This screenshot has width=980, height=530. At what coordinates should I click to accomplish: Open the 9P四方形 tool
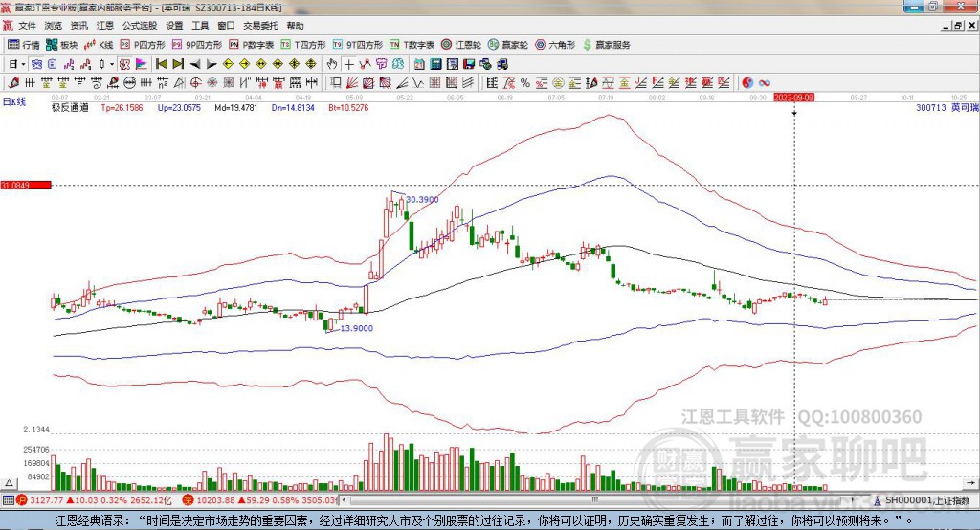[197, 45]
